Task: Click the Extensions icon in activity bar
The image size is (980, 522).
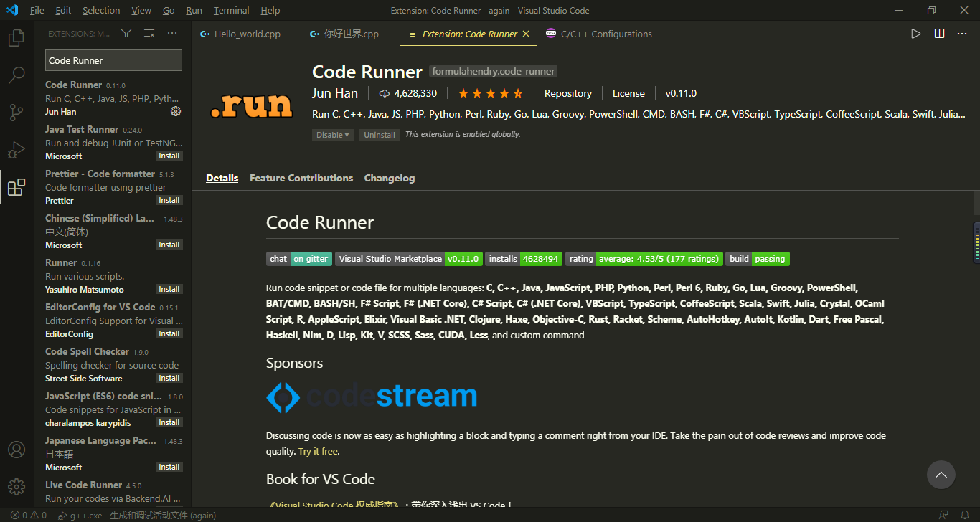Action: (17, 188)
